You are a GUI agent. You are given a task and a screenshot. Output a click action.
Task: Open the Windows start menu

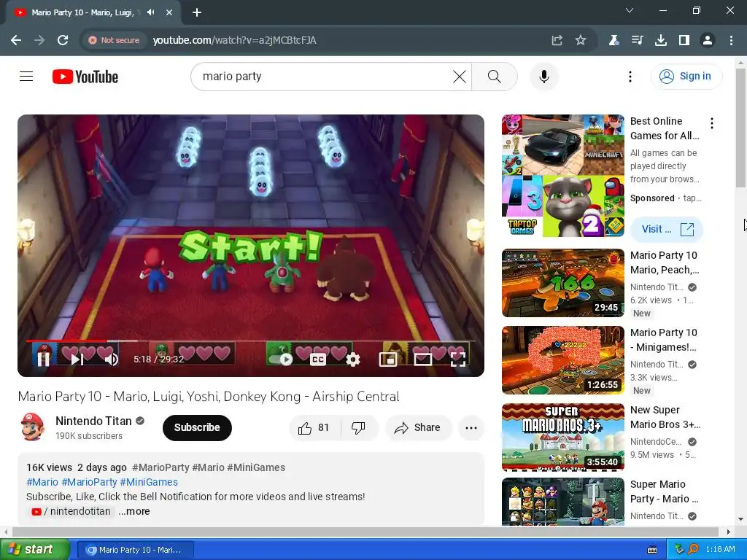35,550
